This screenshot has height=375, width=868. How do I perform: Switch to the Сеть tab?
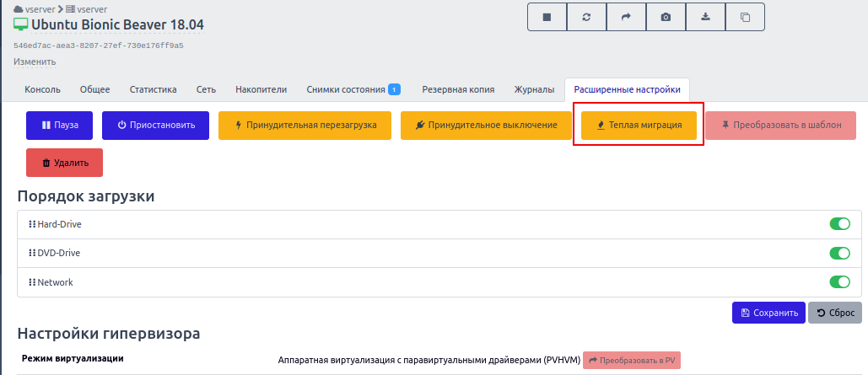tap(206, 89)
